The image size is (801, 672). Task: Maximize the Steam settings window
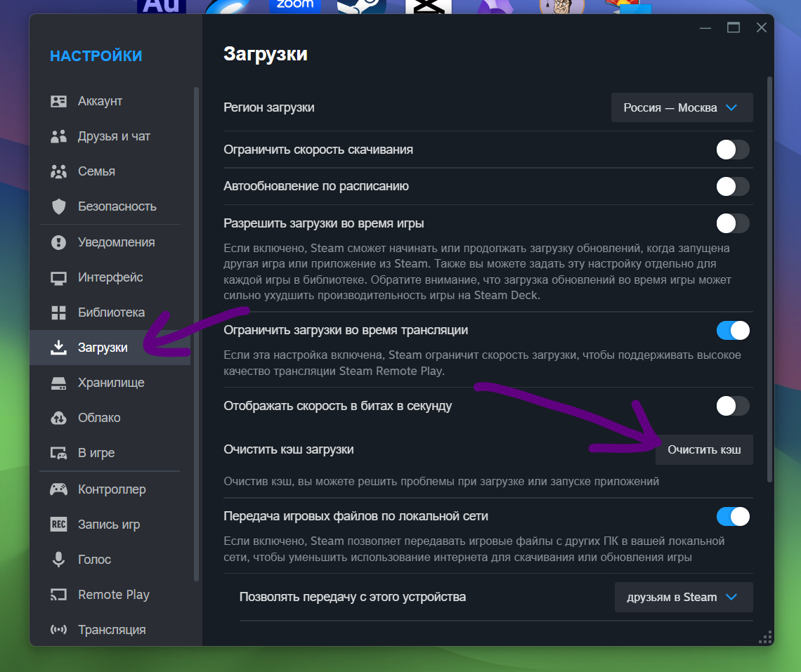(733, 27)
